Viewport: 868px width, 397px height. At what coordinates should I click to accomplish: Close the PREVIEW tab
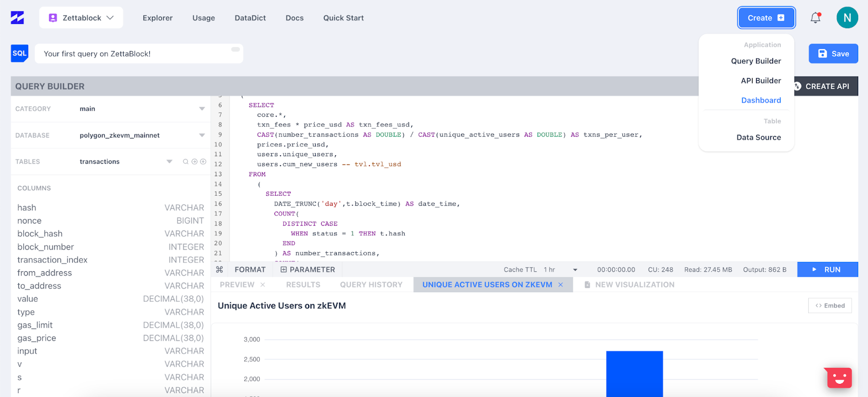263,285
